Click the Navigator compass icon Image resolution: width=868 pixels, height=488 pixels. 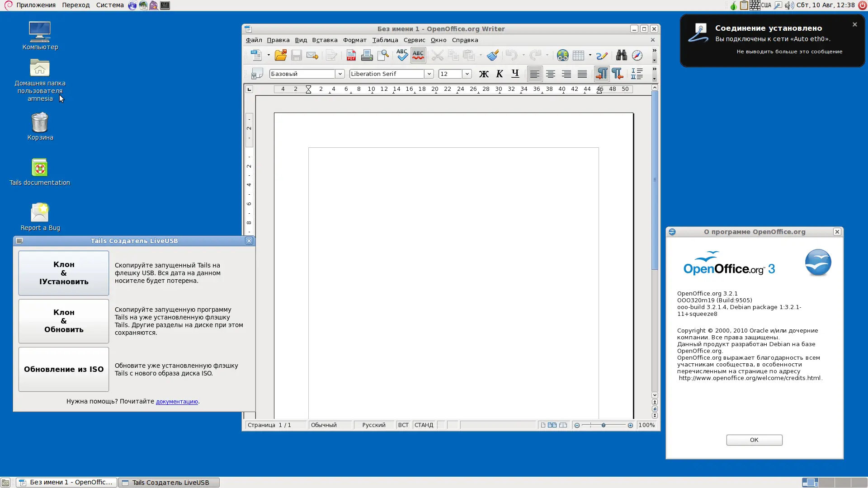click(637, 55)
